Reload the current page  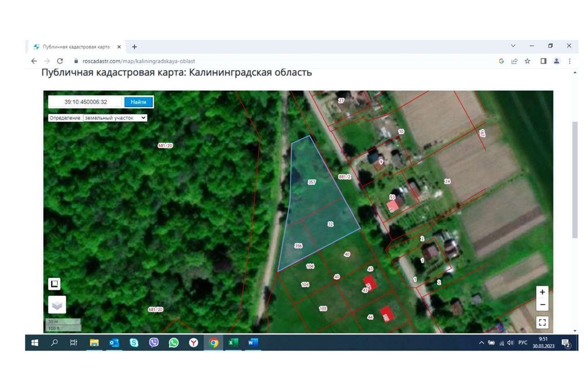60,61
